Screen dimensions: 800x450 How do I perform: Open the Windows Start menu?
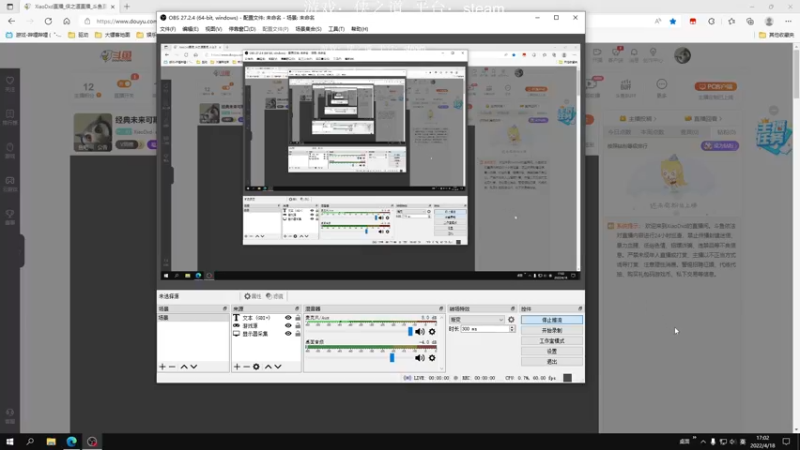[10, 442]
